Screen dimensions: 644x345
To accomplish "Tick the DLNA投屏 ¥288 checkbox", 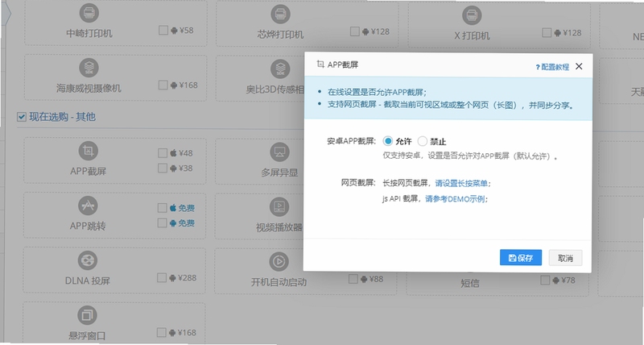I will (x=162, y=277).
